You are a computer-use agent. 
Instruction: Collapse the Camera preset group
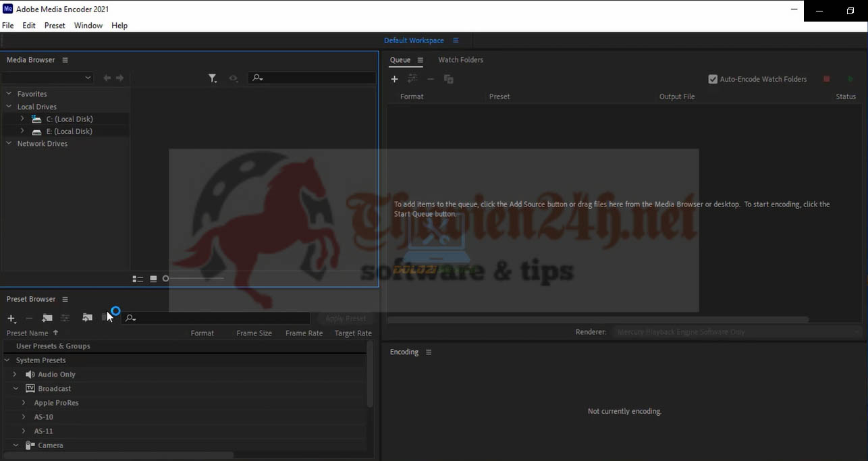(x=16, y=445)
